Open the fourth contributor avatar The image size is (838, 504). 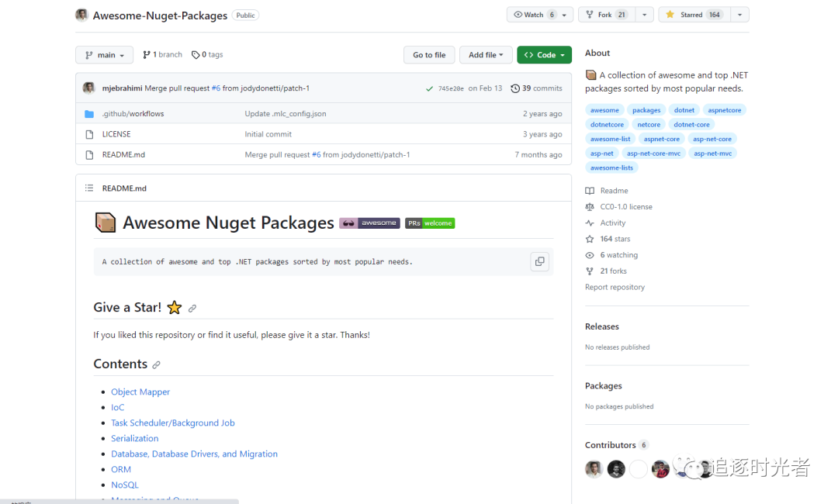[x=660, y=469]
